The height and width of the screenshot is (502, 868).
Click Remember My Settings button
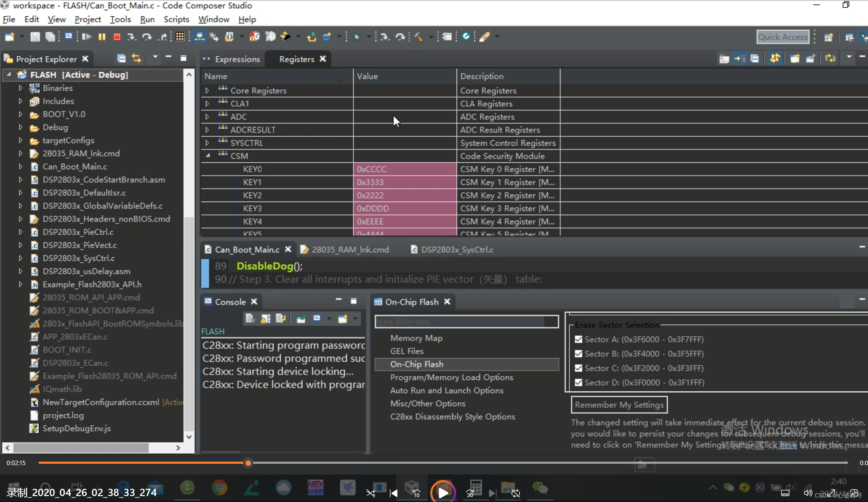coord(619,405)
